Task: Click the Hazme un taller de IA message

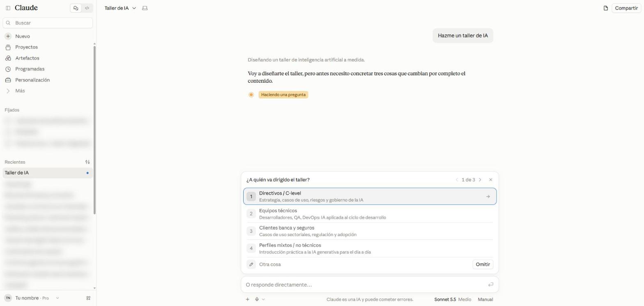Action: pyautogui.click(x=462, y=35)
